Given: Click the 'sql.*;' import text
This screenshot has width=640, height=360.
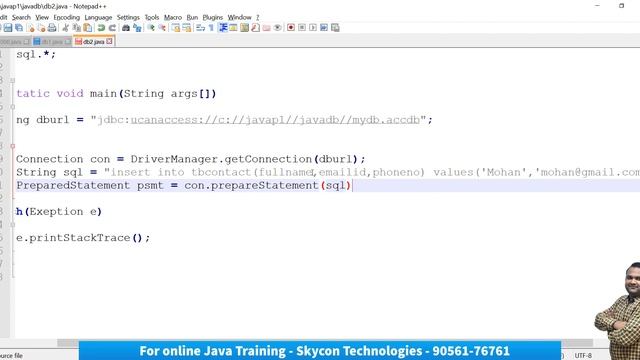Looking at the screenshot, I should click(x=36, y=54).
